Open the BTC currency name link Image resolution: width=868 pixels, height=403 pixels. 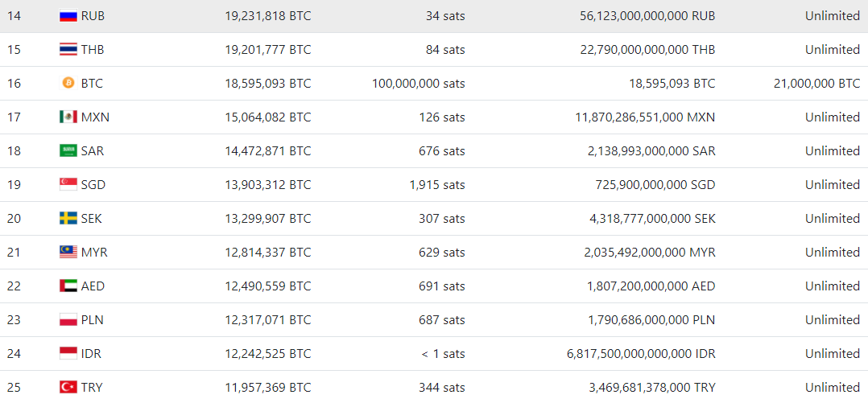tap(92, 84)
